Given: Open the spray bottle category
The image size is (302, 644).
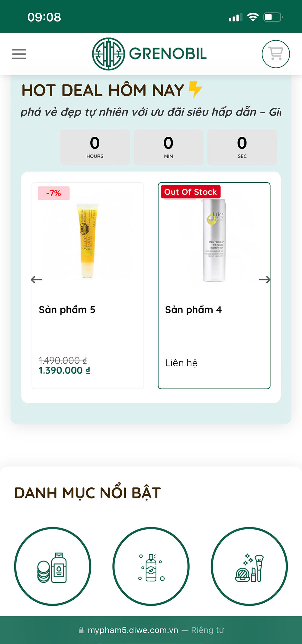Looking at the screenshot, I should pos(151,566).
